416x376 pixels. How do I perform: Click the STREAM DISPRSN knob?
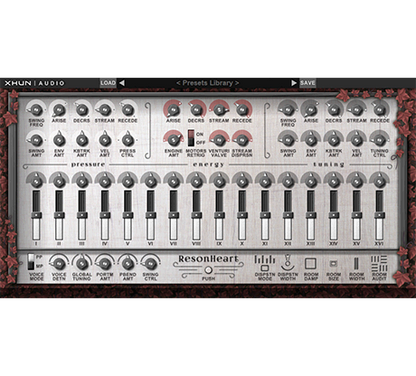242,140
